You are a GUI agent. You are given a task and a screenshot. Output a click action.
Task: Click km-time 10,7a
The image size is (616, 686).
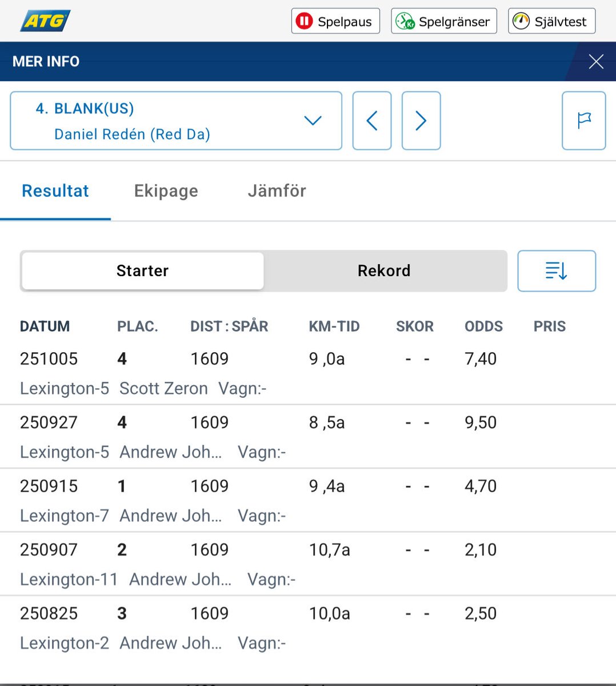click(330, 550)
